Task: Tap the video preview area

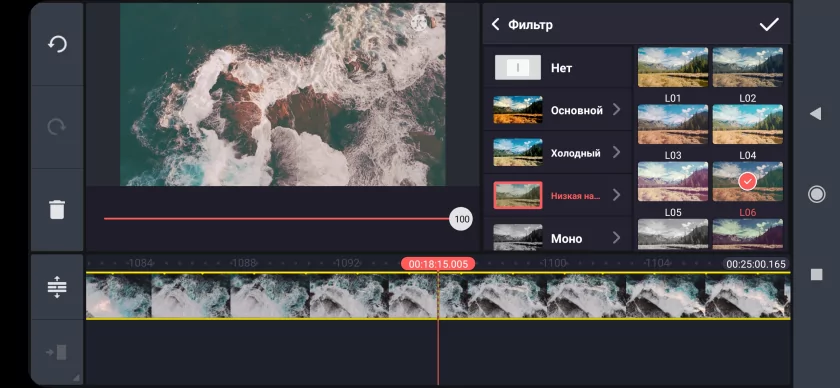Action: tap(283, 94)
